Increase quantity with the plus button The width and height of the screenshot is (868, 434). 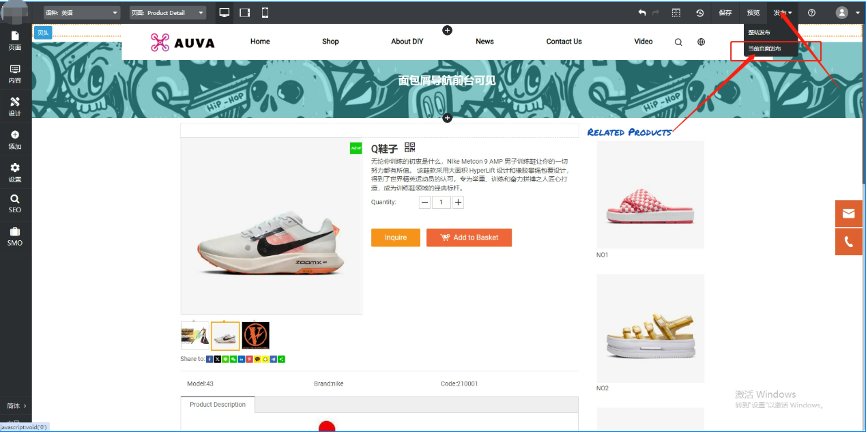coord(459,203)
